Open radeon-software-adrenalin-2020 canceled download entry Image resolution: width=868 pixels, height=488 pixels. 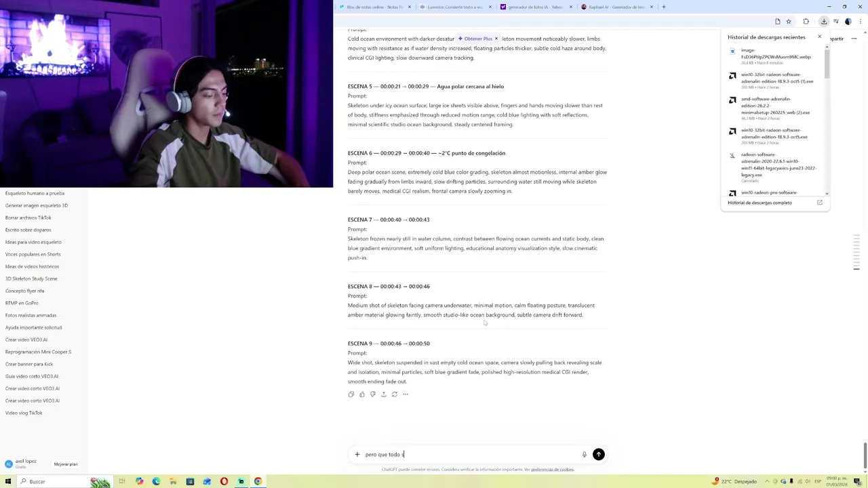click(x=773, y=167)
